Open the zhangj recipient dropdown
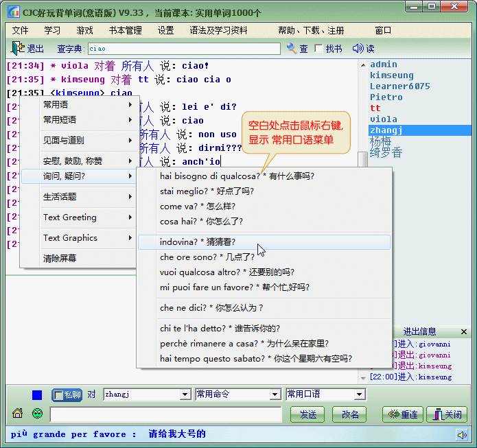Screen dimensions: 477x448 pos(184,394)
